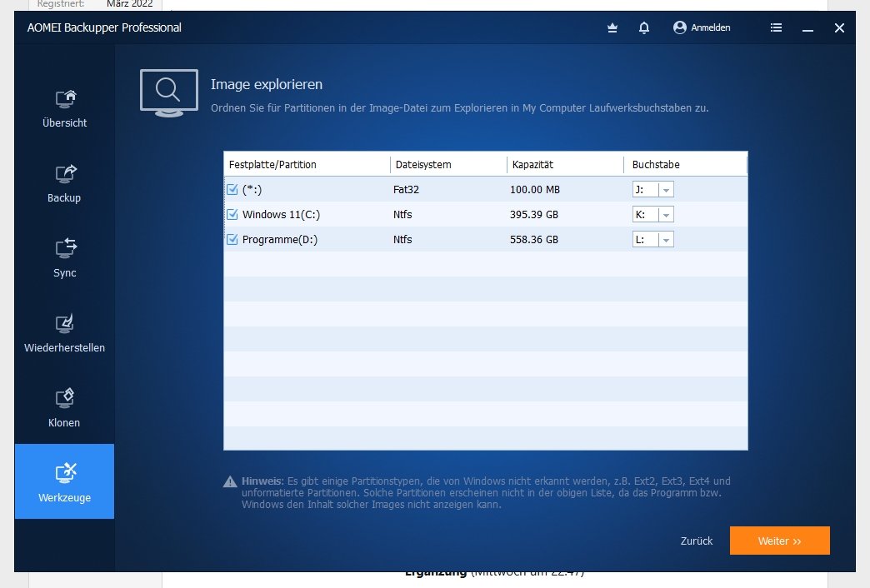
Task: Click the Anmelden account button
Action: coord(702,27)
